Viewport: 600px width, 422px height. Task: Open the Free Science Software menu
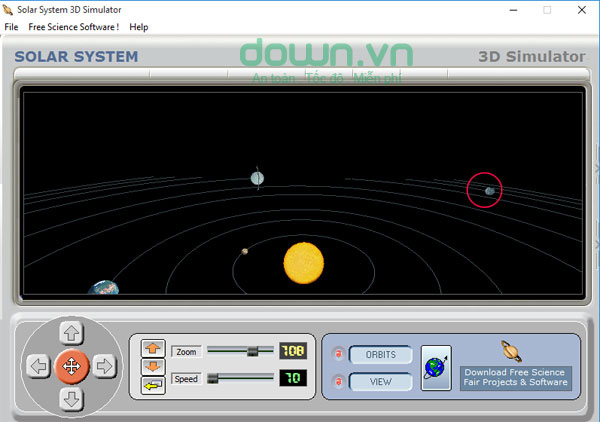pos(73,27)
